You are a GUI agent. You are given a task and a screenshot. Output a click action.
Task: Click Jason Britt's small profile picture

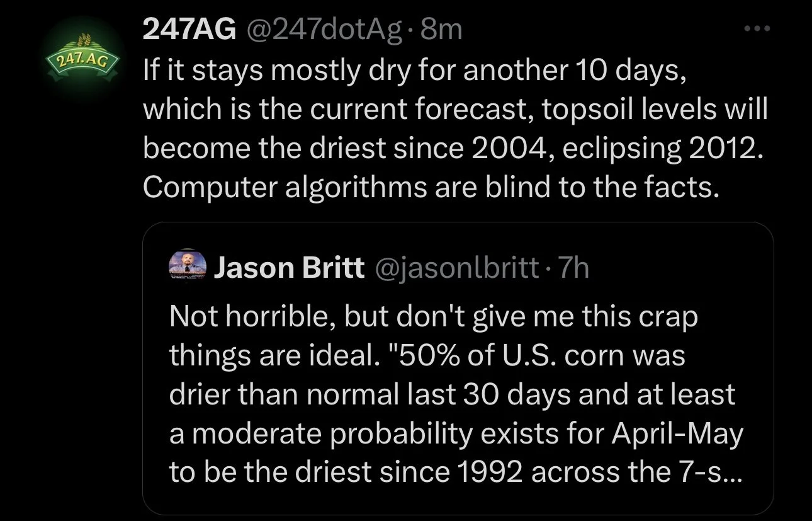coord(188,267)
